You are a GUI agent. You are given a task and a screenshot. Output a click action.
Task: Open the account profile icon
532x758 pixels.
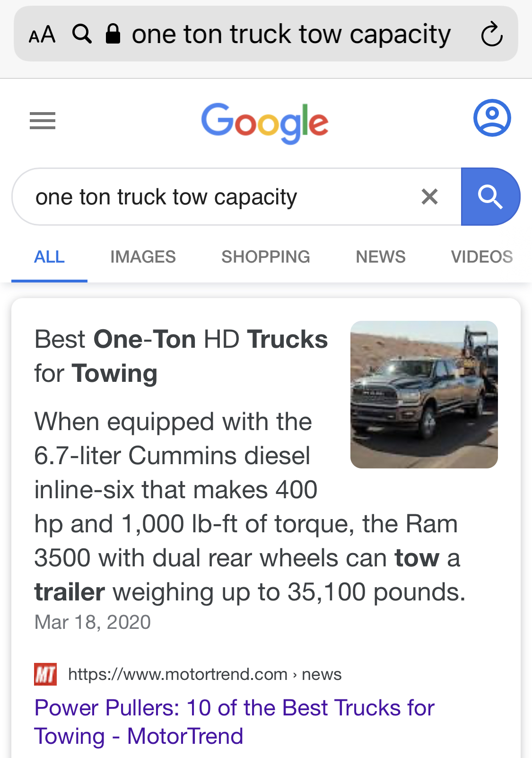click(492, 118)
